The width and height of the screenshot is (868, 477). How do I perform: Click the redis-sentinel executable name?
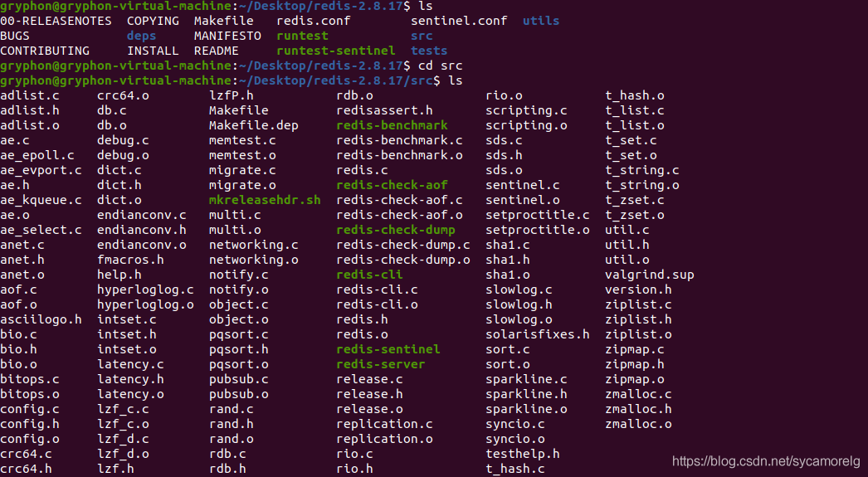(388, 349)
